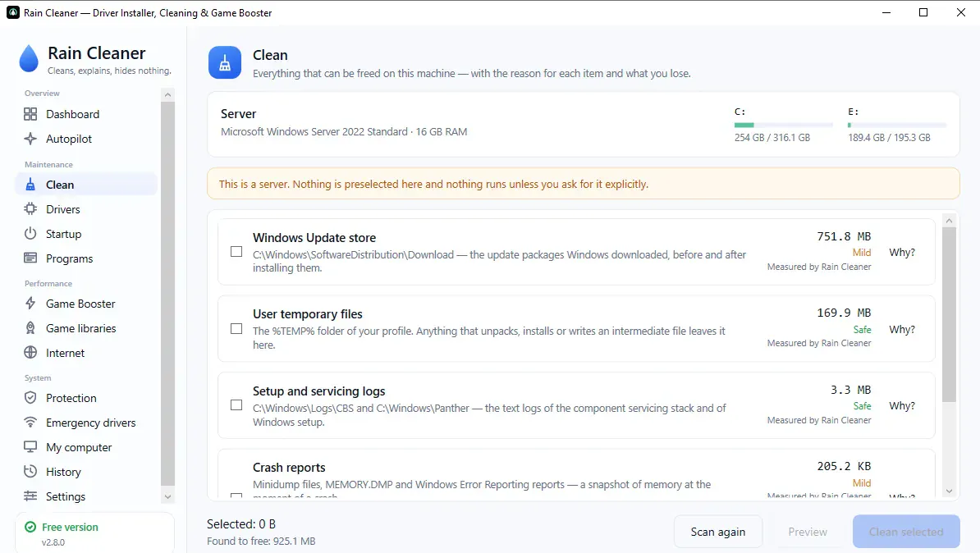Open Internet via its globe icon
Image resolution: width=980 pixels, height=553 pixels.
coord(30,353)
